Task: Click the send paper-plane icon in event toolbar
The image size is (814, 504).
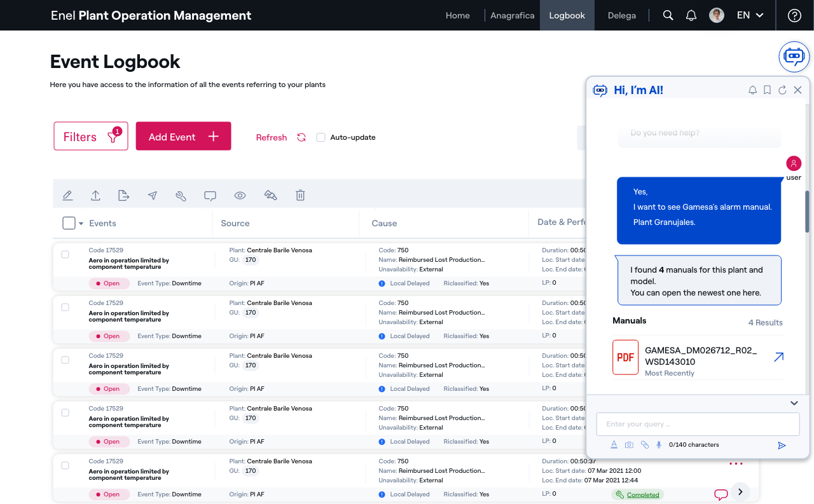Action: tap(153, 196)
